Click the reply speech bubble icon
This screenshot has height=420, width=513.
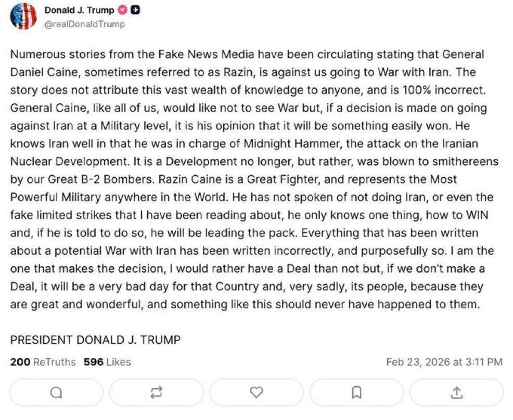56,393
